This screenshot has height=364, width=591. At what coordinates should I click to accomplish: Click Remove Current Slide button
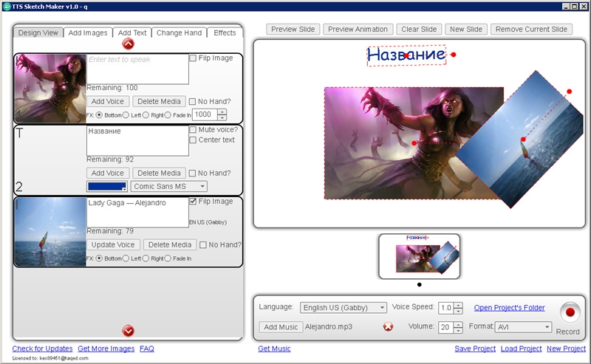tap(531, 29)
